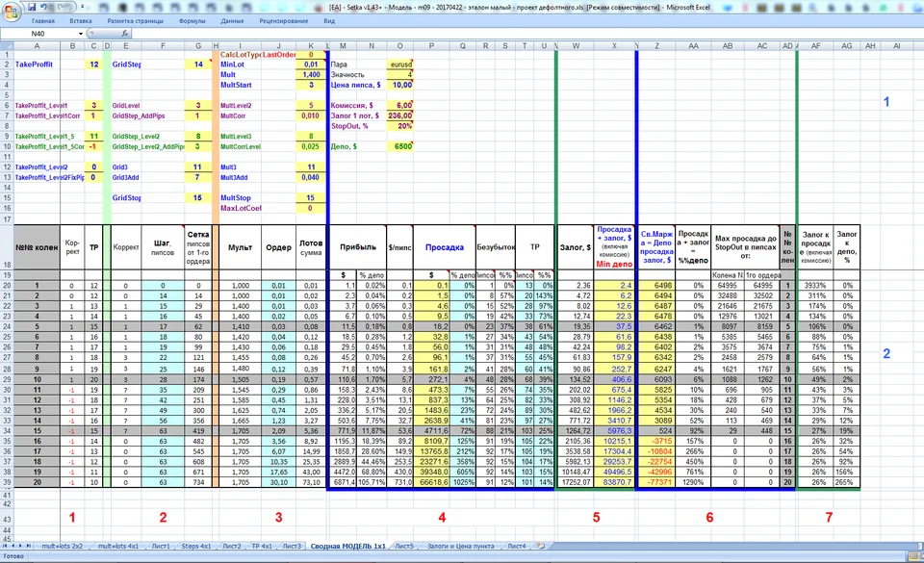
Task: Click the Комиссия, $ label
Action: (352, 106)
